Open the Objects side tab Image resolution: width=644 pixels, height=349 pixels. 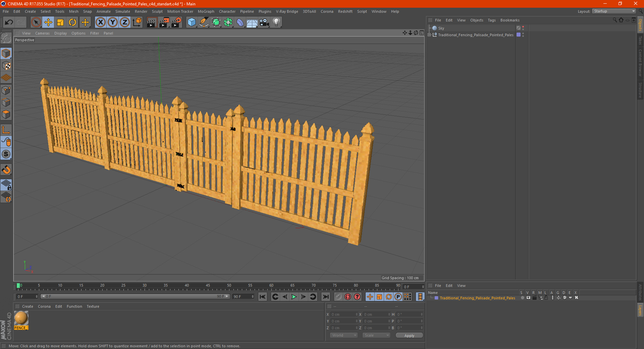coord(640,24)
